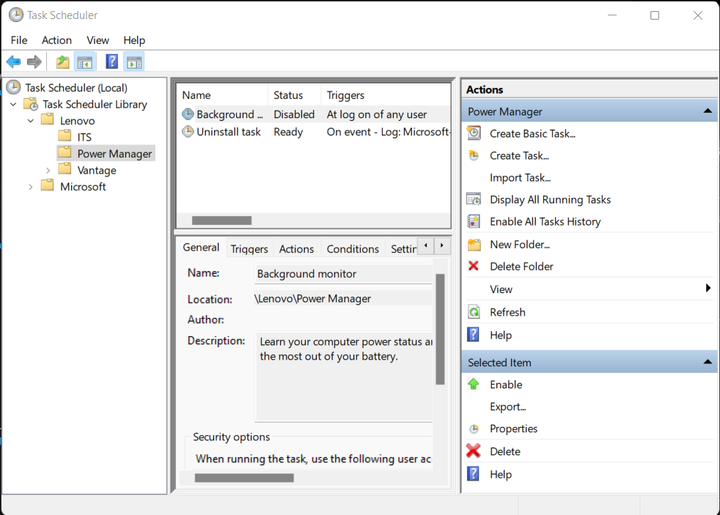Collapse the Task Scheduler Library node
Screen dimensions: 720x515
[x=13, y=104]
